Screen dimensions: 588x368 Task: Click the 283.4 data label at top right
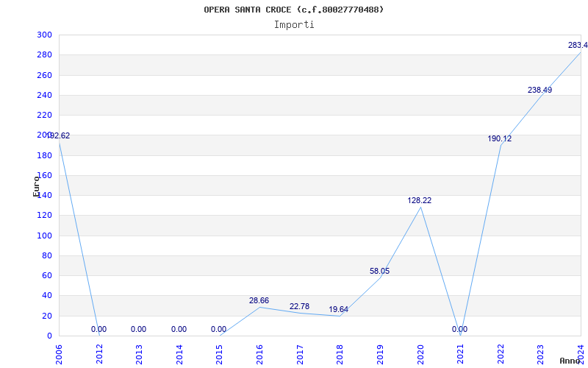[x=578, y=46]
